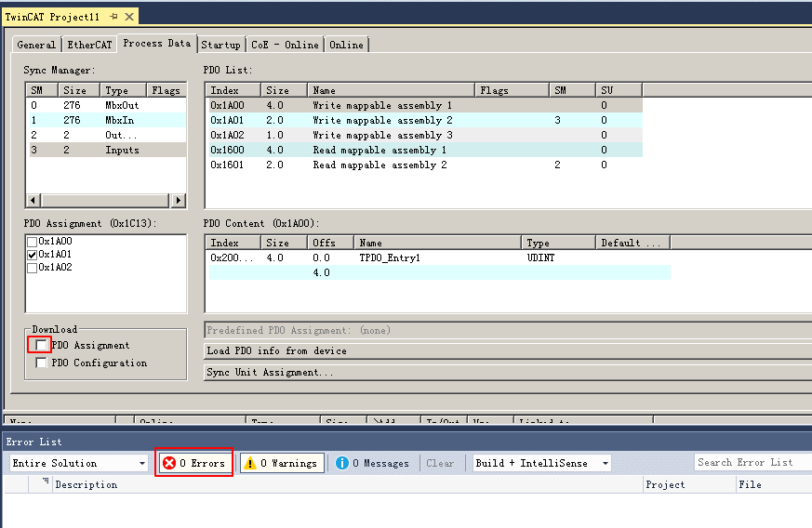Enable the PDO Assignment download checkbox
The height and width of the screenshot is (528, 812).
tap(41, 345)
